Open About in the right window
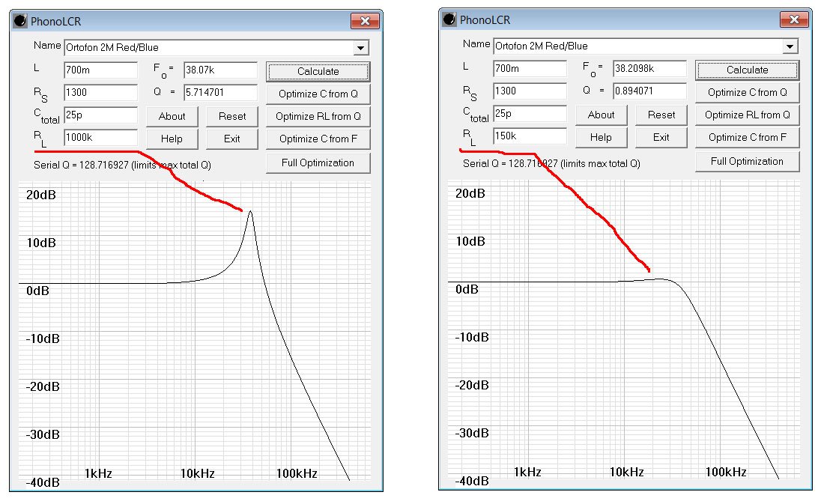The height and width of the screenshot is (504, 824). coord(602,115)
